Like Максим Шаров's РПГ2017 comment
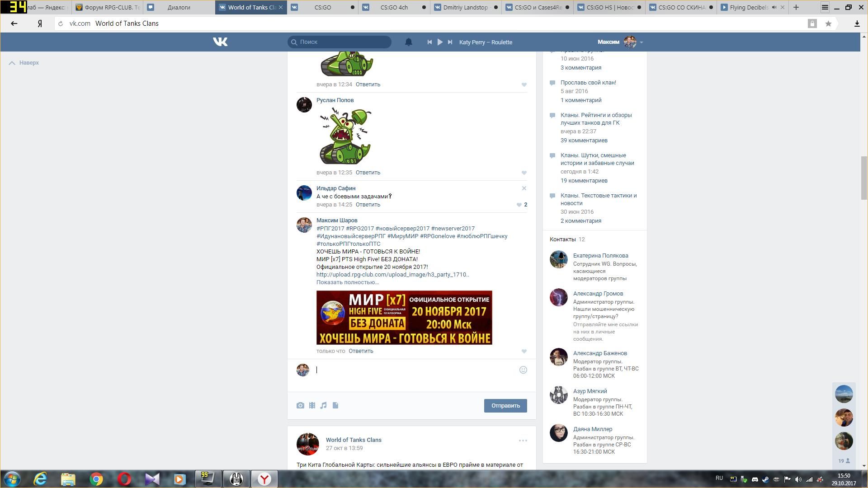868x488 pixels. coord(524,351)
